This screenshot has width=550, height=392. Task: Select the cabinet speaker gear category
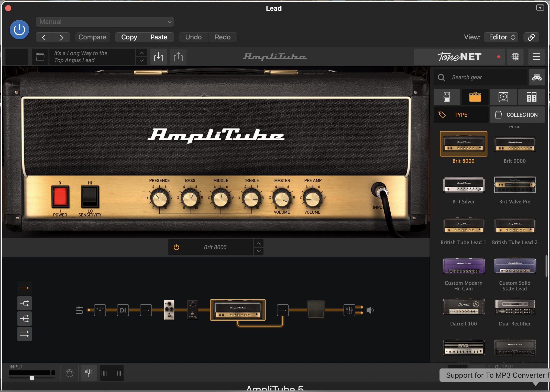(503, 97)
